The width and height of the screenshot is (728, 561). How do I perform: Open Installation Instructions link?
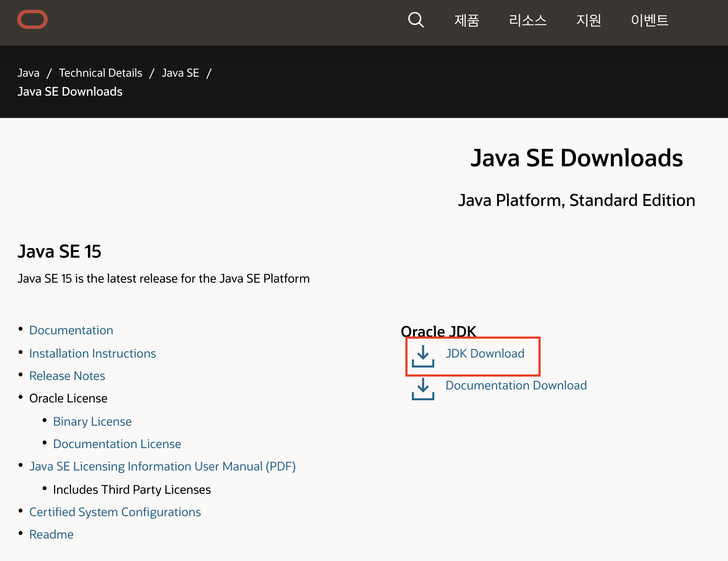tap(93, 353)
